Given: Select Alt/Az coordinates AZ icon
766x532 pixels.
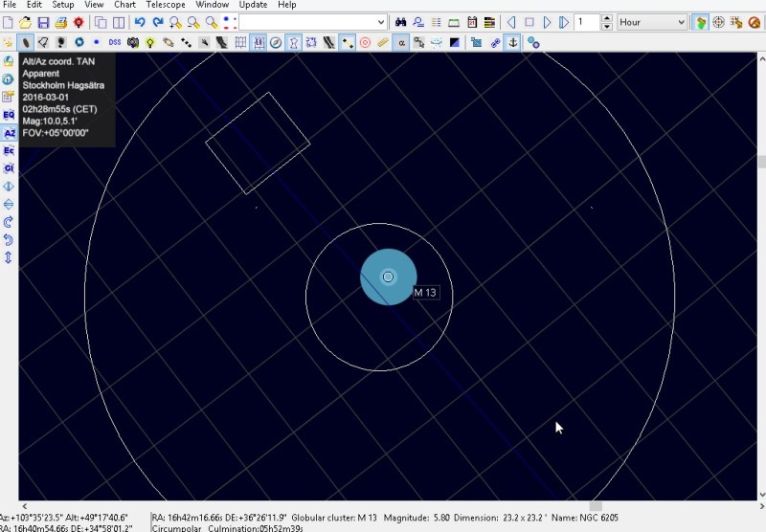Looking at the screenshot, I should coord(9,133).
